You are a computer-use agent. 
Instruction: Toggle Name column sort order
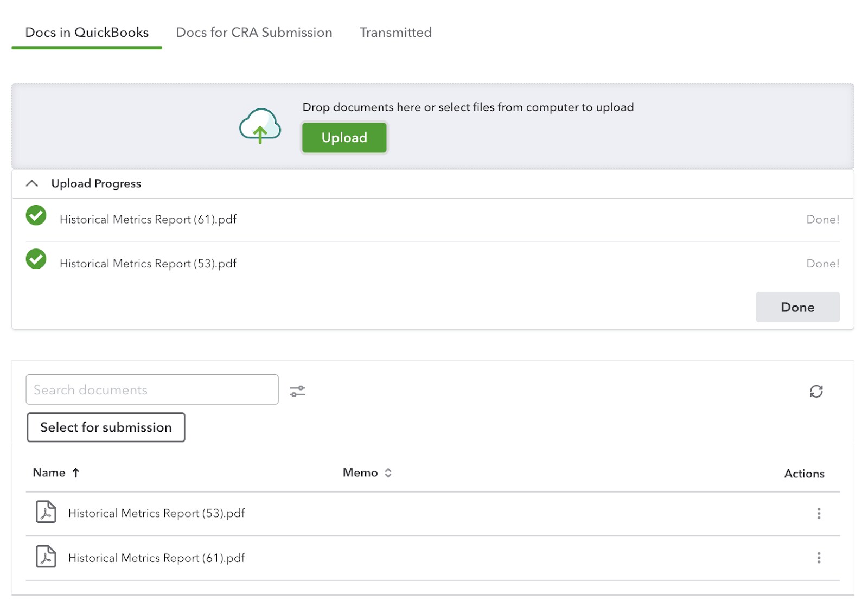[75, 472]
